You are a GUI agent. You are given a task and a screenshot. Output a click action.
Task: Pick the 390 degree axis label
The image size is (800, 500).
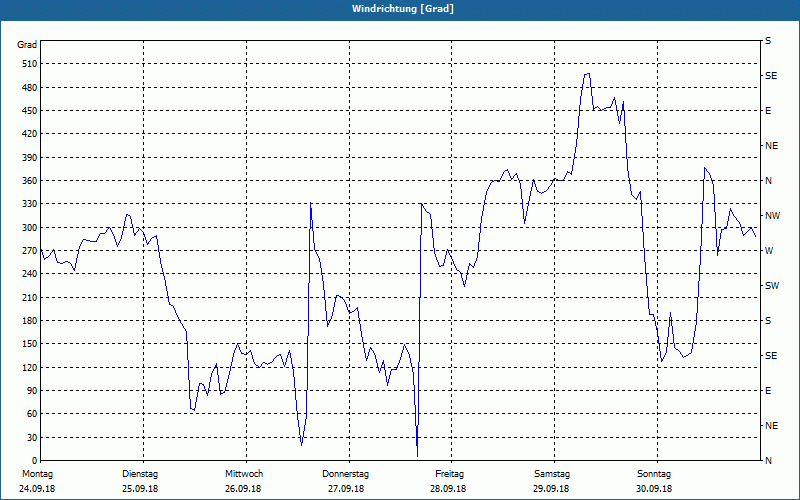point(30,158)
